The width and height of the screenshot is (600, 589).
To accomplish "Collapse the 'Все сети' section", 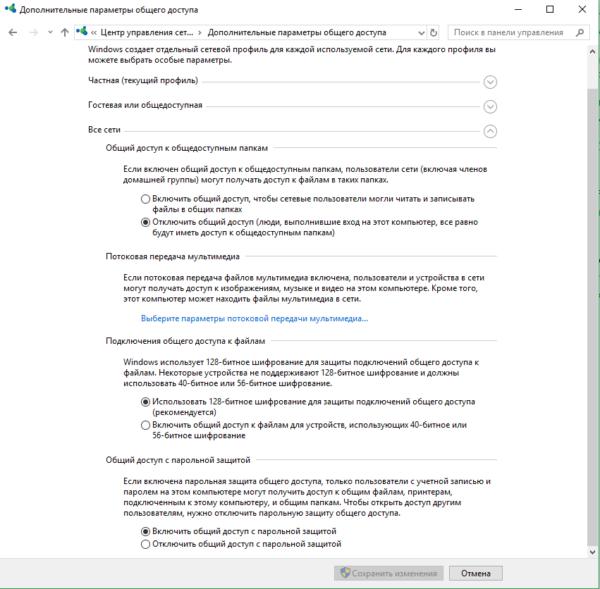I will click(x=490, y=131).
